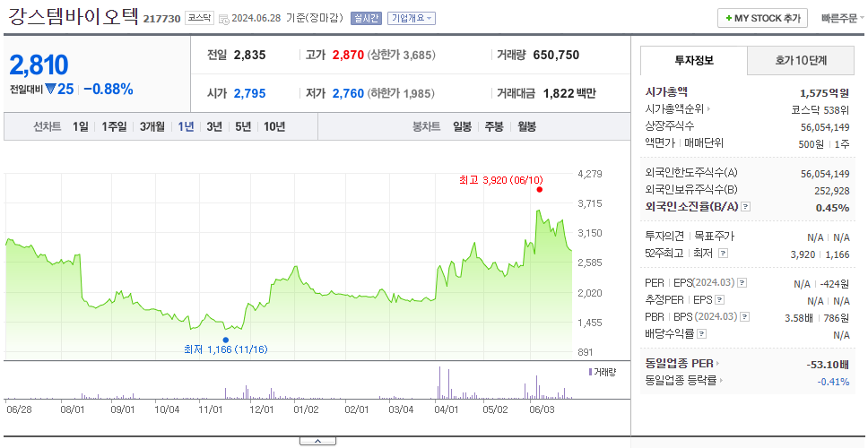868x448 pixels.
Task: Select the 5년 line chart period
Action: tap(243, 126)
